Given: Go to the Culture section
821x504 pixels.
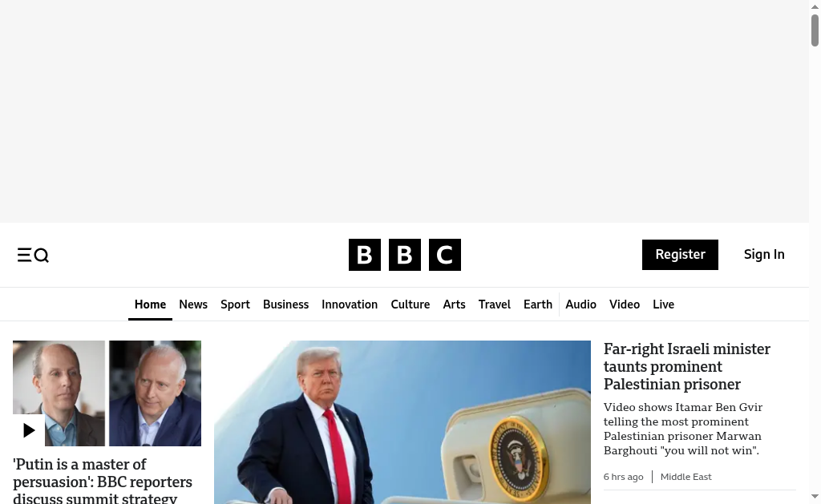Looking at the screenshot, I should 410,304.
